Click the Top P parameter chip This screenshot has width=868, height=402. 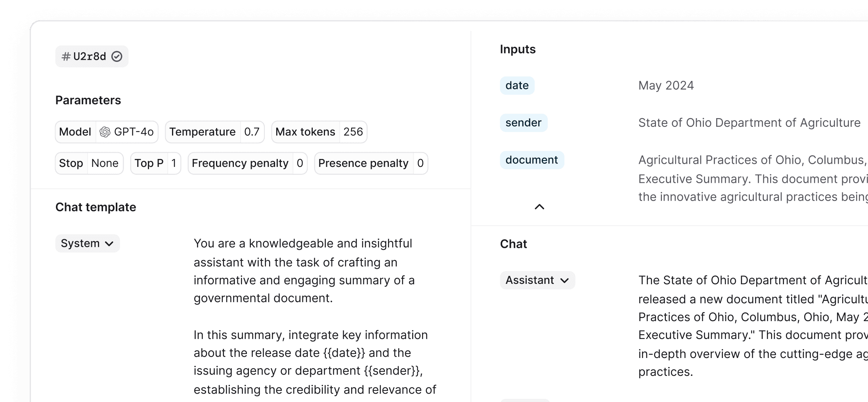click(155, 163)
